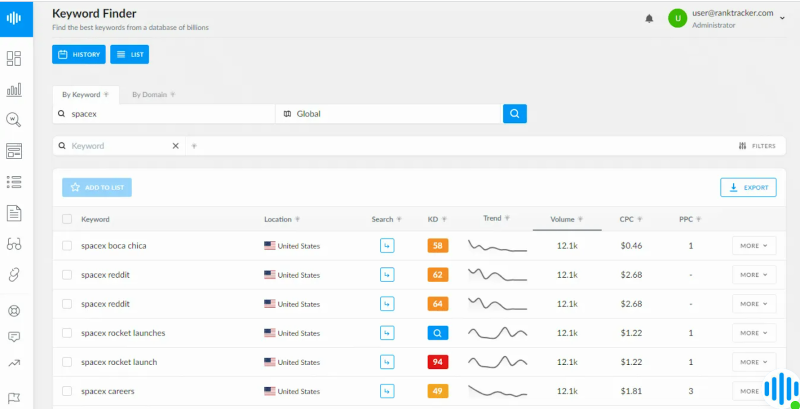
Task: Open SERP search icon for spacex boca chica
Action: tap(387, 246)
